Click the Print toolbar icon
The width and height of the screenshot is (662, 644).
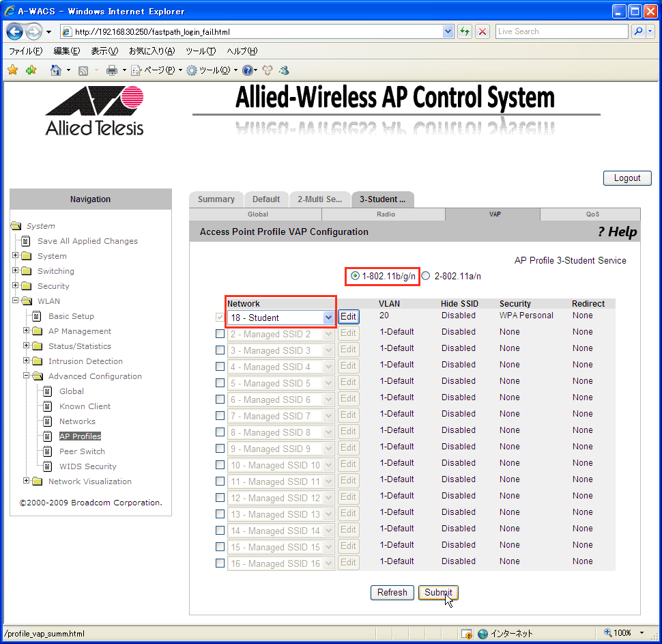pyautogui.click(x=111, y=70)
